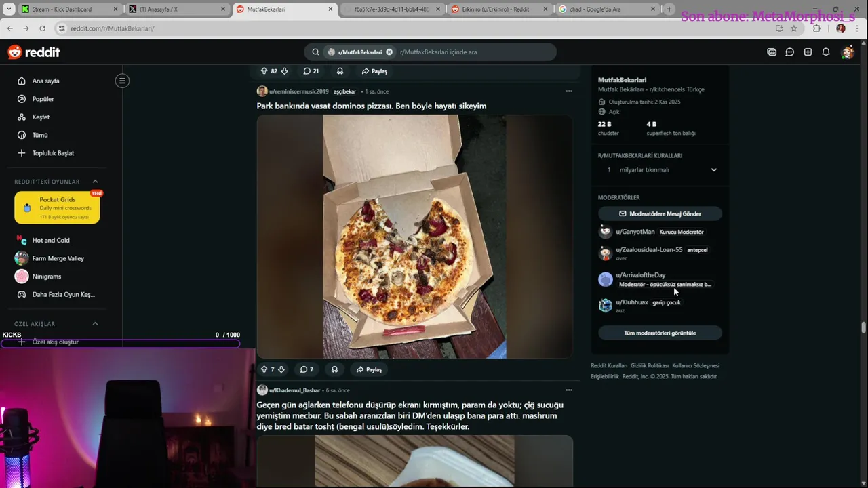Give an award to the dominos pizza post
This screenshot has height=488, width=868.
(334, 369)
